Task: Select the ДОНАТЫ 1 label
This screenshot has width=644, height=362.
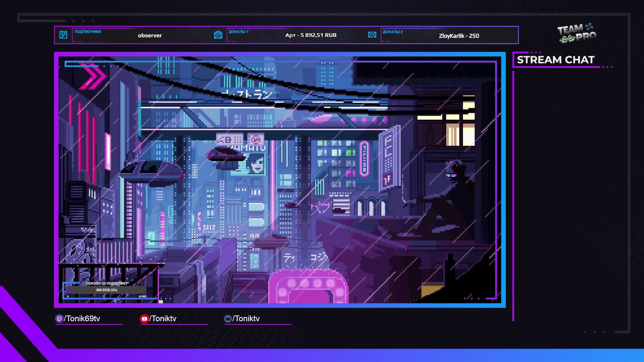Action: click(238, 32)
